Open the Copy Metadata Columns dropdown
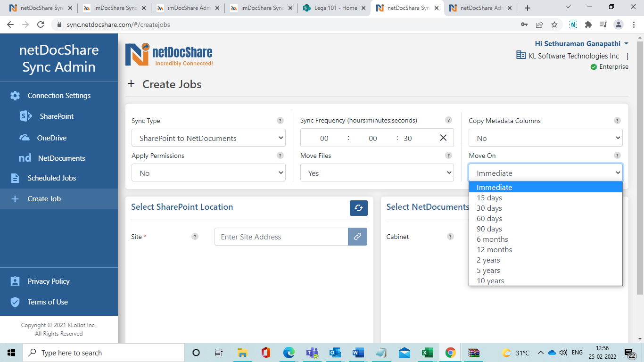 click(x=545, y=138)
